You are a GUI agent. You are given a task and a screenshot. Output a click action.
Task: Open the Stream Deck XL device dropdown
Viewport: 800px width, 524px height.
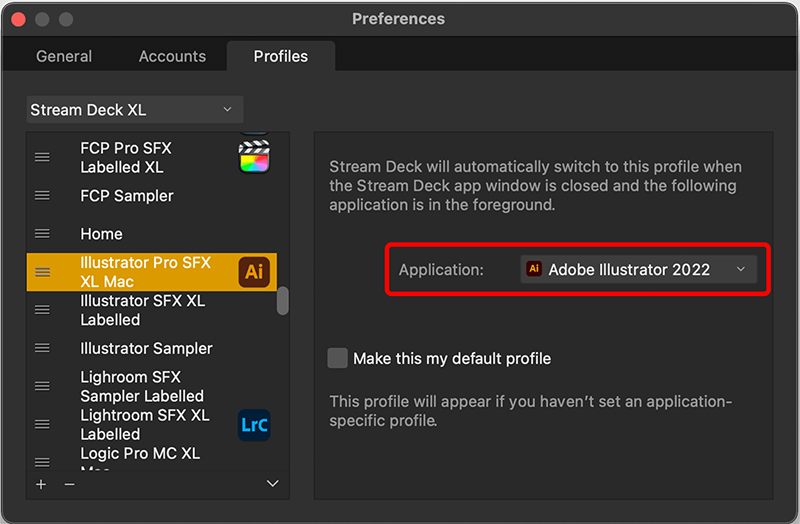coord(134,110)
